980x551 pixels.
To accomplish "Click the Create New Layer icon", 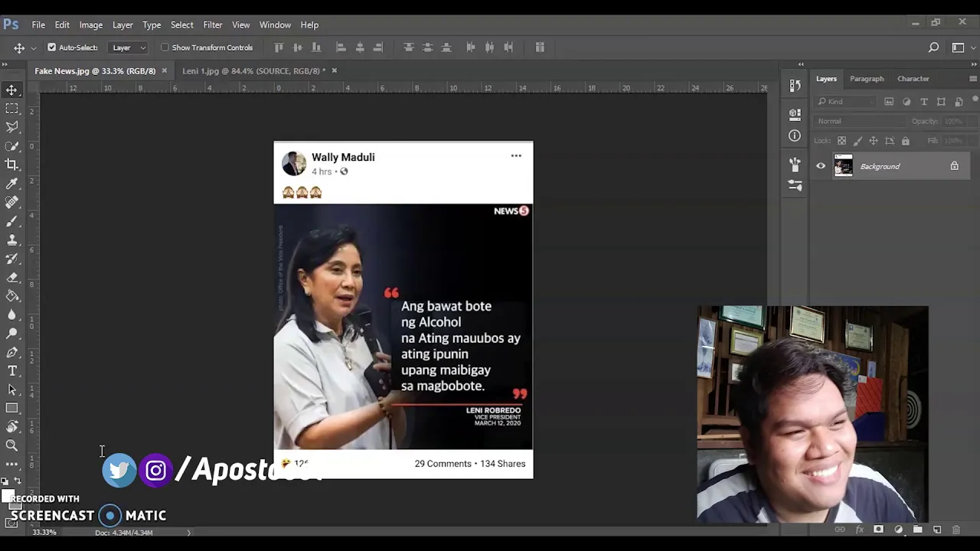I will coord(936,530).
